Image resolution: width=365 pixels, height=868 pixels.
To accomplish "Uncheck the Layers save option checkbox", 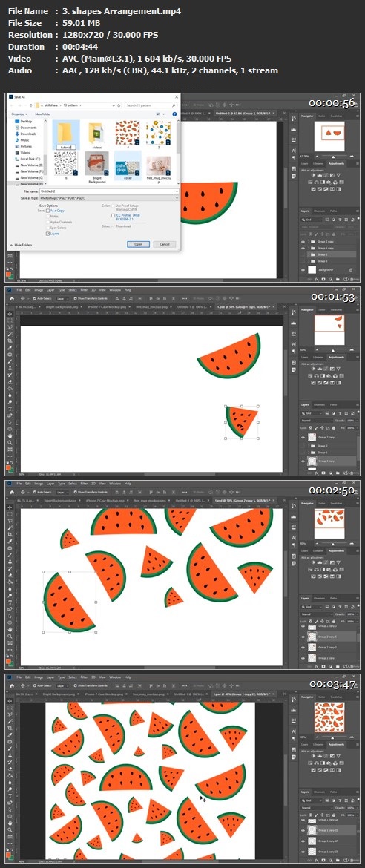I will point(48,234).
